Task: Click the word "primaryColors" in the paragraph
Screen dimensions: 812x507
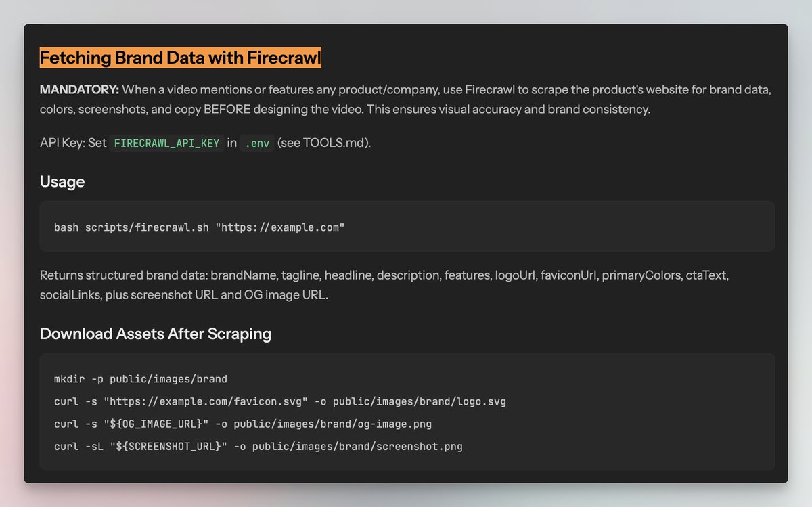Action: coord(641,275)
